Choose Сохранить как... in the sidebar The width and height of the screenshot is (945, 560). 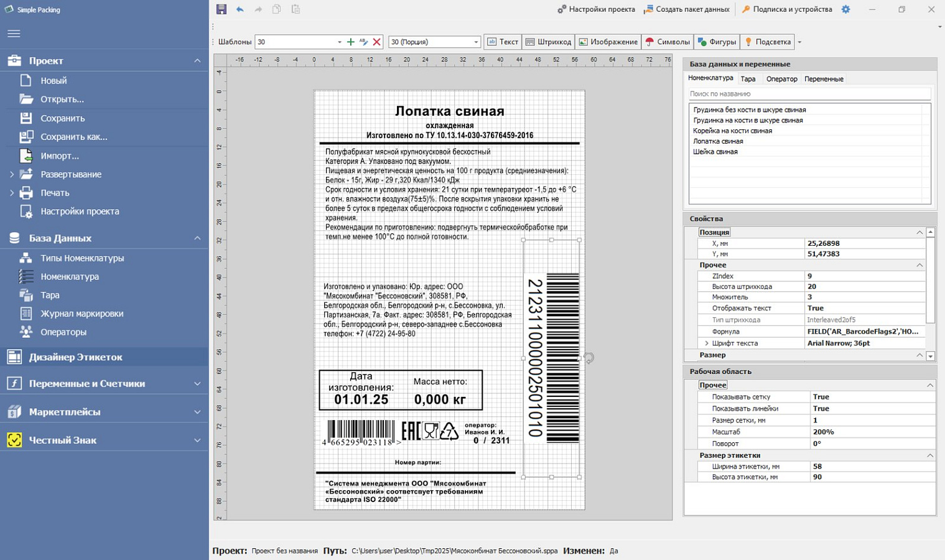74,137
